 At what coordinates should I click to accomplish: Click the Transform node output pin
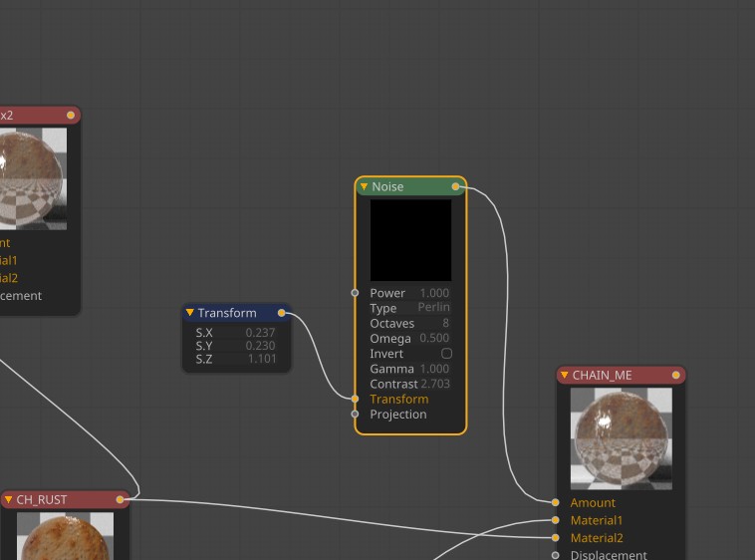coord(282,313)
